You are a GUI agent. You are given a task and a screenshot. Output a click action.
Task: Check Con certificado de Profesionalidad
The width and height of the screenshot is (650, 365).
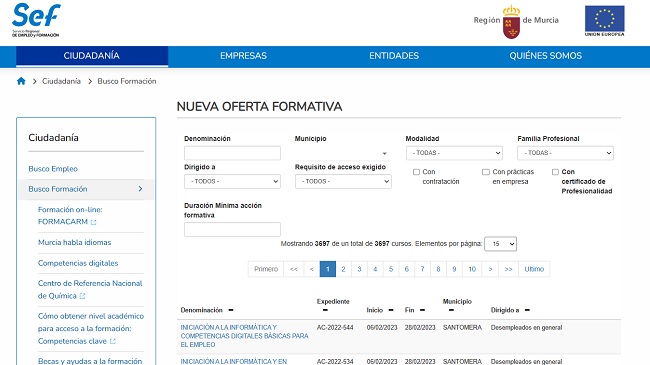pos(555,172)
